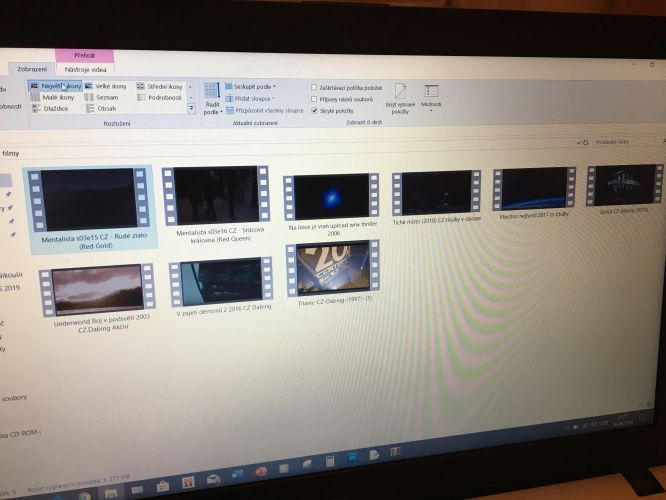Select the Největší ikony layout option
666x500 pixels.
pos(56,86)
